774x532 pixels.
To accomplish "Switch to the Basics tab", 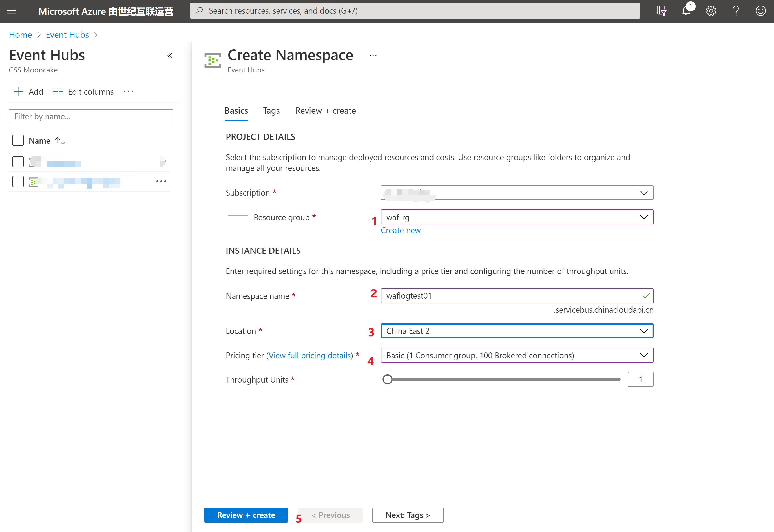I will 236,111.
